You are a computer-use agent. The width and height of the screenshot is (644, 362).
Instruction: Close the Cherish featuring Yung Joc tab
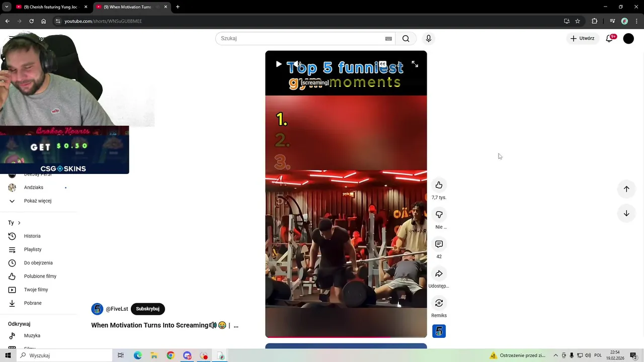[86, 7]
